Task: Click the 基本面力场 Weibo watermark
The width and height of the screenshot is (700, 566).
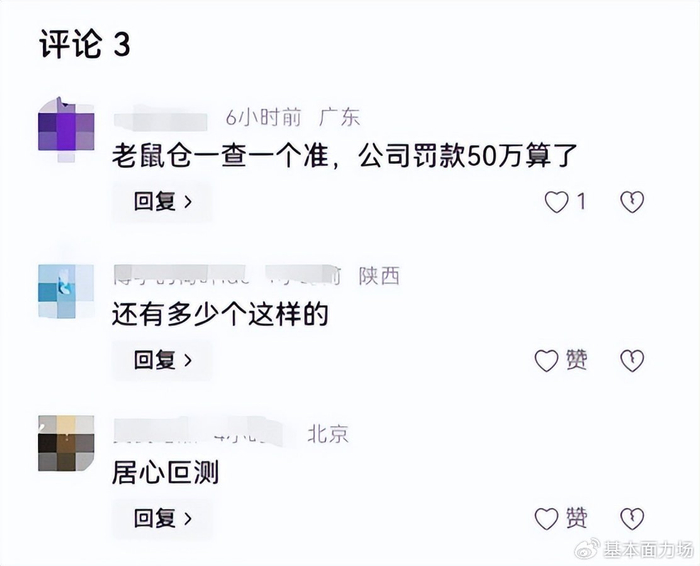Action: coord(634,550)
